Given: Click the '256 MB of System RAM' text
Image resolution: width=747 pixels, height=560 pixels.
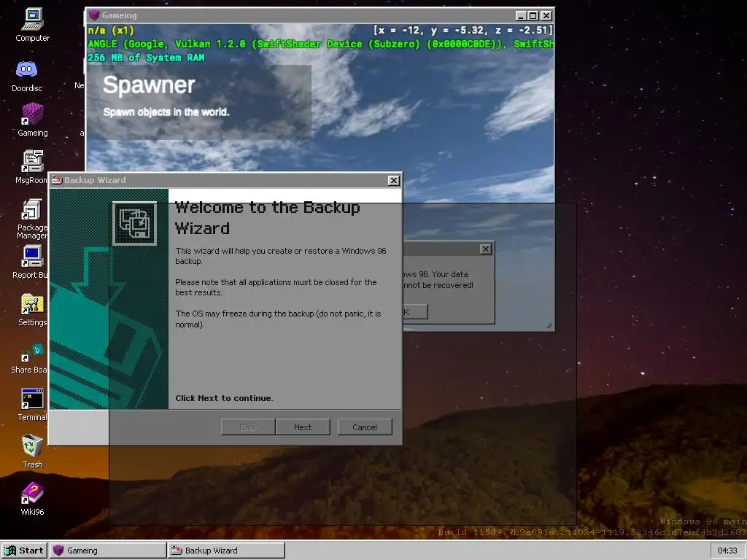Looking at the screenshot, I should click(146, 58).
